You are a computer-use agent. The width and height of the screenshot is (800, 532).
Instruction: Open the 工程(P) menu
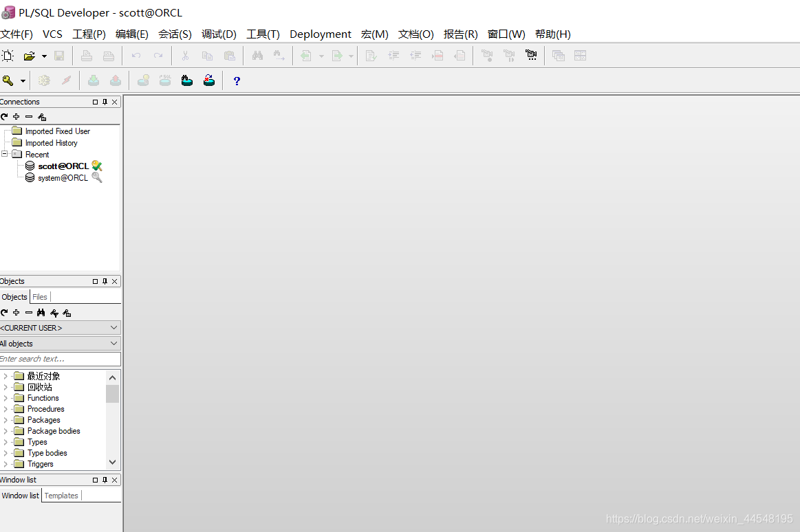[x=89, y=34]
